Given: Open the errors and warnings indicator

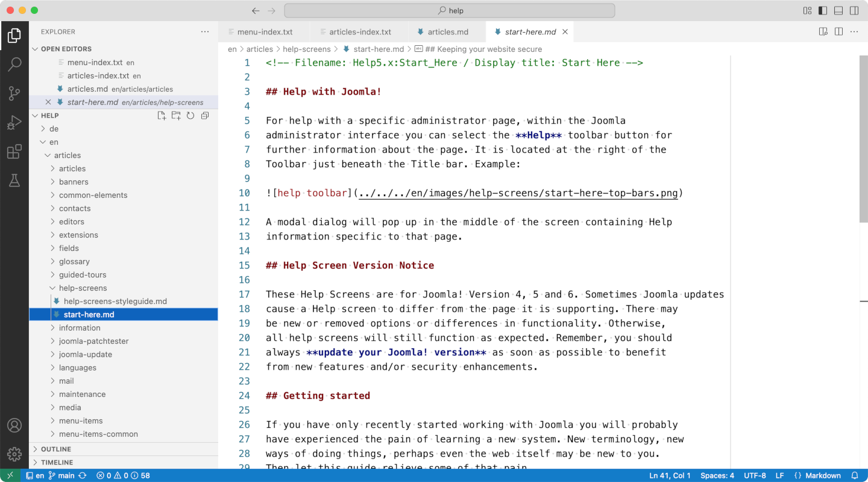Looking at the screenshot, I should 123,475.
